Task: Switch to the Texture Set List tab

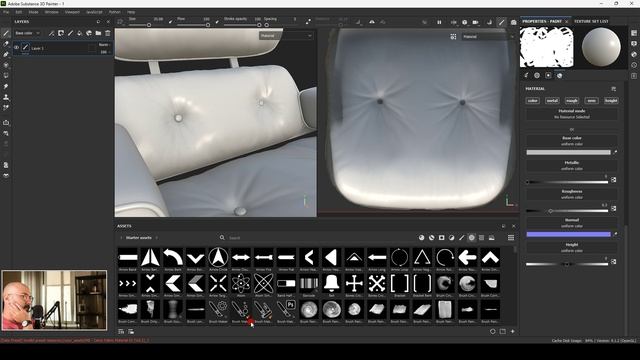Action: 591,21
